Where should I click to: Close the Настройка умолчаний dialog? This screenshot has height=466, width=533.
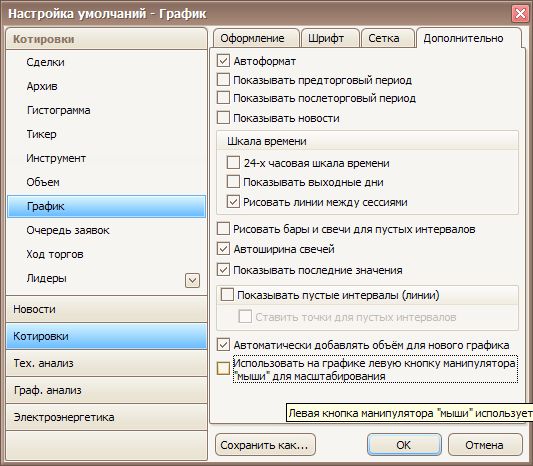[x=520, y=14]
